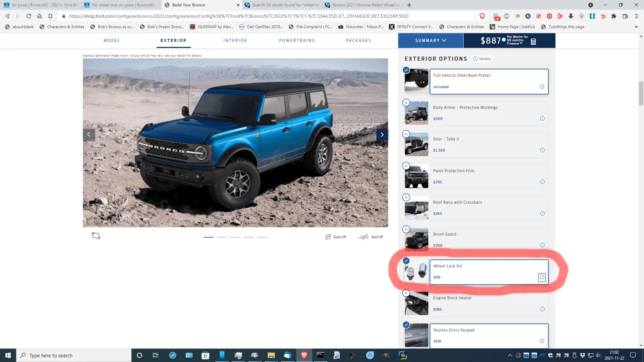Open browser main menu
The image size is (644, 362).
[x=637, y=16]
